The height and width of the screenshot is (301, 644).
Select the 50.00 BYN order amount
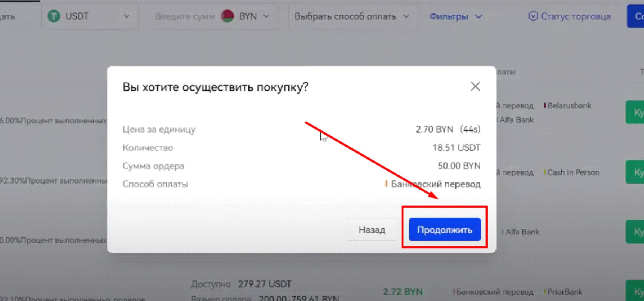click(459, 166)
